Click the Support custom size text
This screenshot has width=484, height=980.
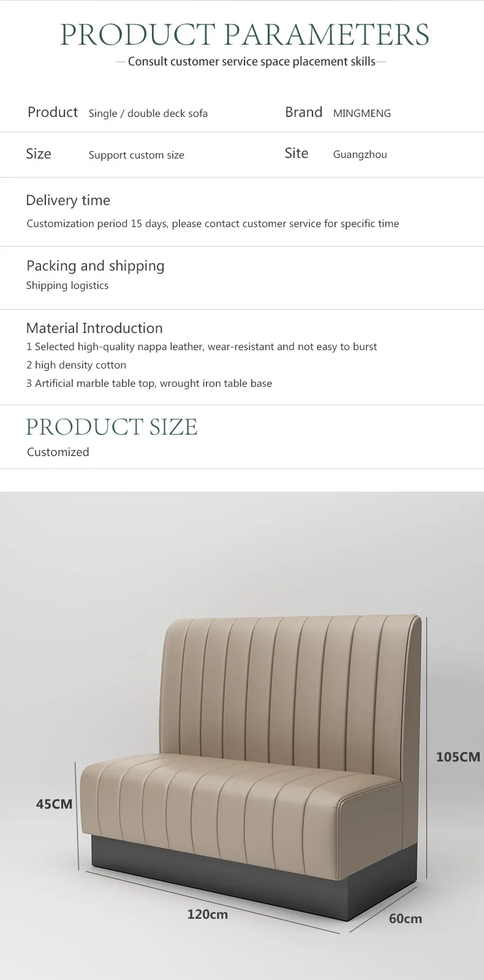click(136, 155)
